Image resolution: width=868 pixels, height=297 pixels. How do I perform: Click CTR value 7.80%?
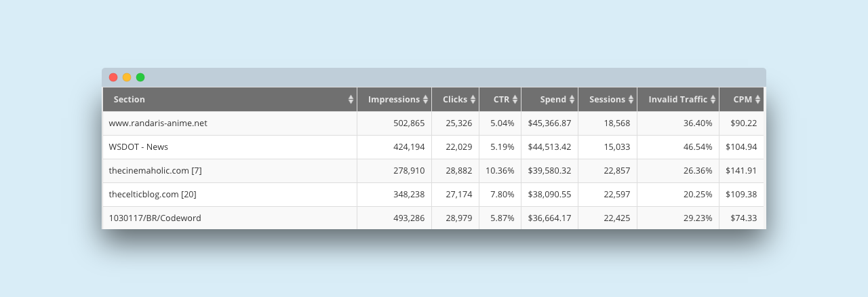tap(502, 195)
